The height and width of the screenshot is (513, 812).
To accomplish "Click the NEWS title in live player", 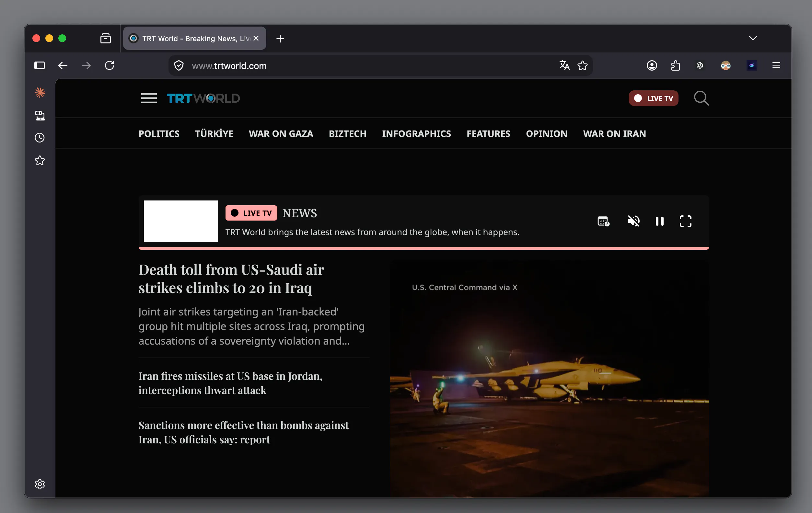I will 299,213.
